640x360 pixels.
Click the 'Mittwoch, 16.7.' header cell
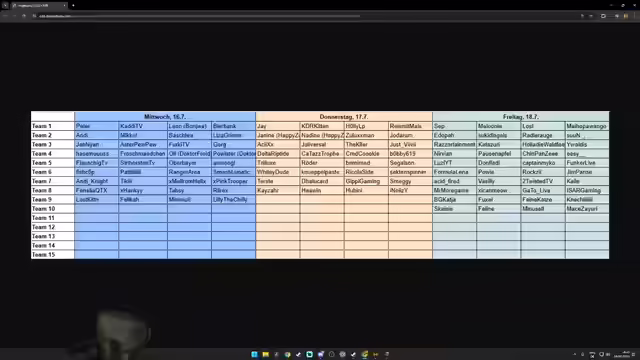point(165,117)
